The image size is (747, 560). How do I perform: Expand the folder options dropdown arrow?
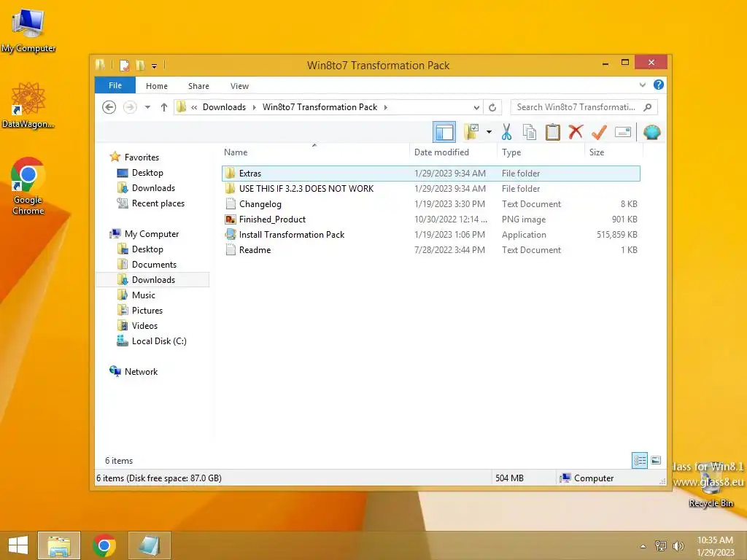tap(489, 132)
